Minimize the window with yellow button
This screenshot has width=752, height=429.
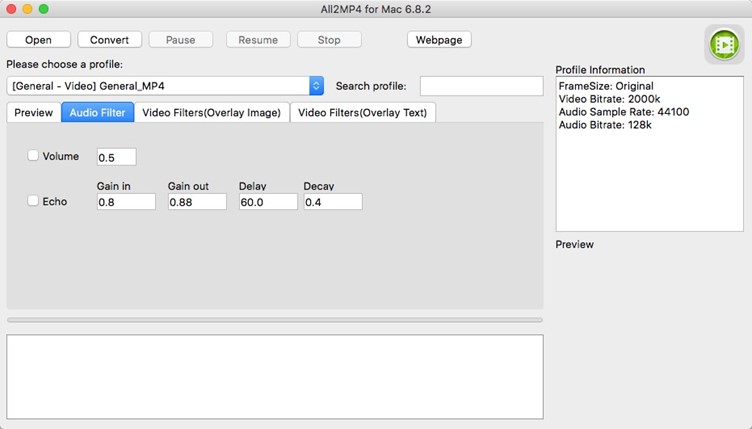coord(27,9)
